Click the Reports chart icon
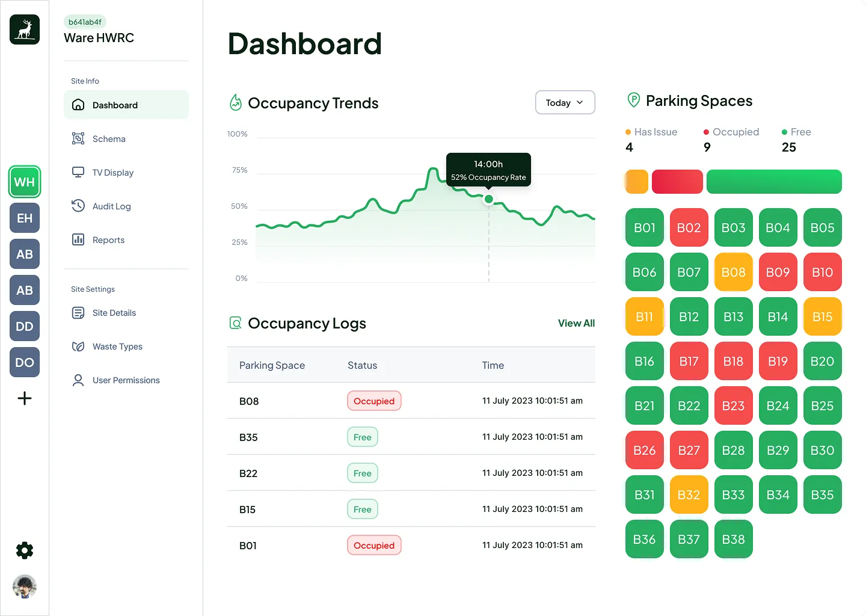Image resolution: width=866 pixels, height=616 pixels. point(78,239)
